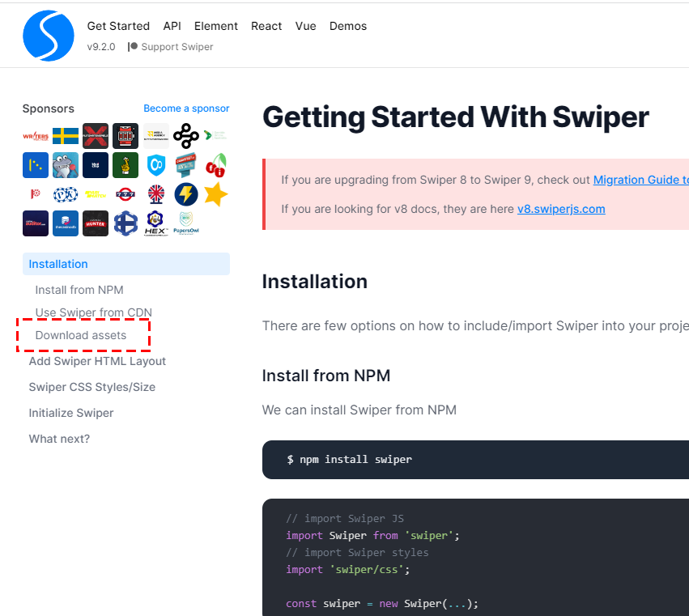Screen dimensions: 689x616
Task: Select Installation in the sidebar
Action: (126, 264)
